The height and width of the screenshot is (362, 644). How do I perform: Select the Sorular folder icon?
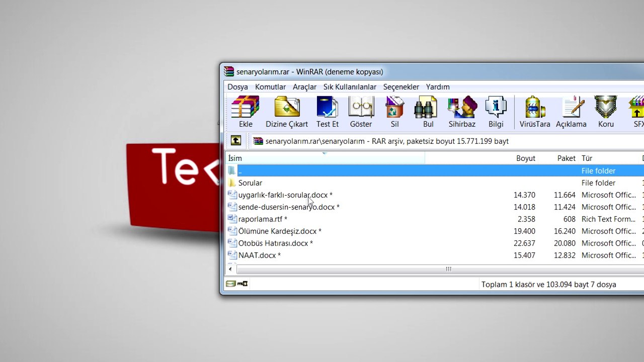[x=232, y=183]
